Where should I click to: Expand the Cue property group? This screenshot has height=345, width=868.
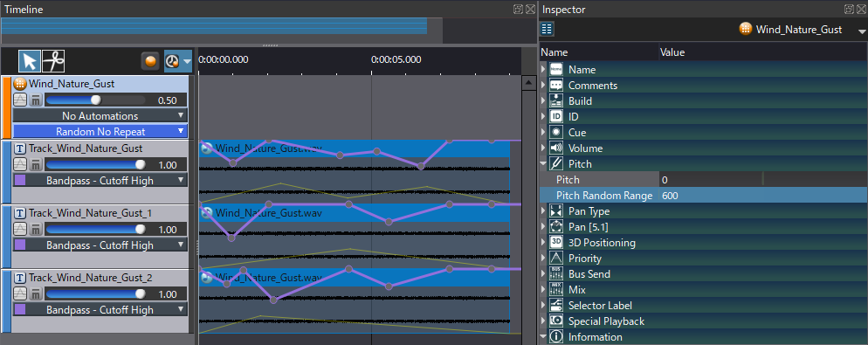click(x=543, y=133)
